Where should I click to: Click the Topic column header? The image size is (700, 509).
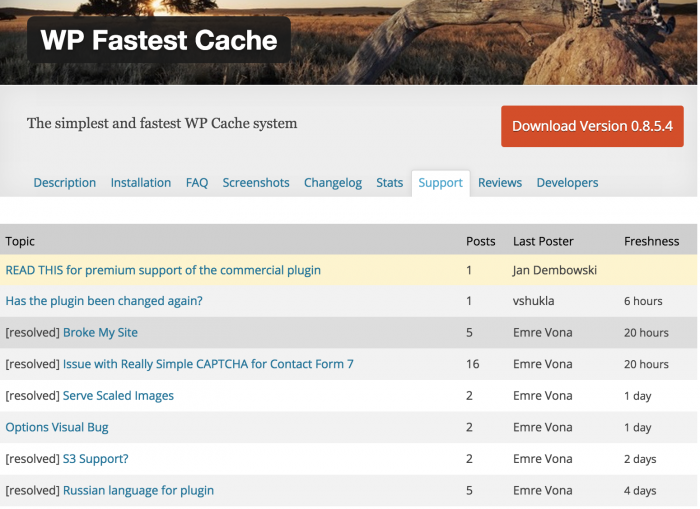tap(20, 241)
